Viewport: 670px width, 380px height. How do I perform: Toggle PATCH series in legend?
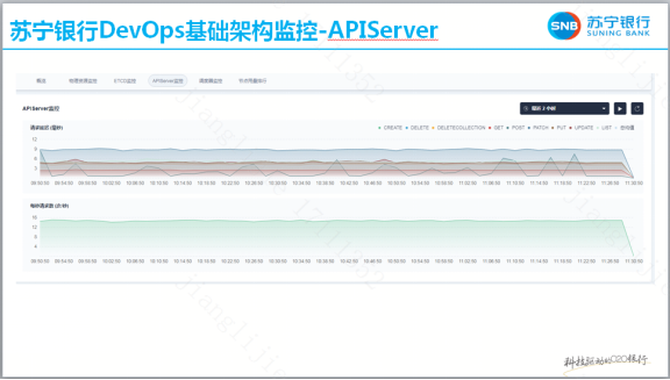point(538,128)
